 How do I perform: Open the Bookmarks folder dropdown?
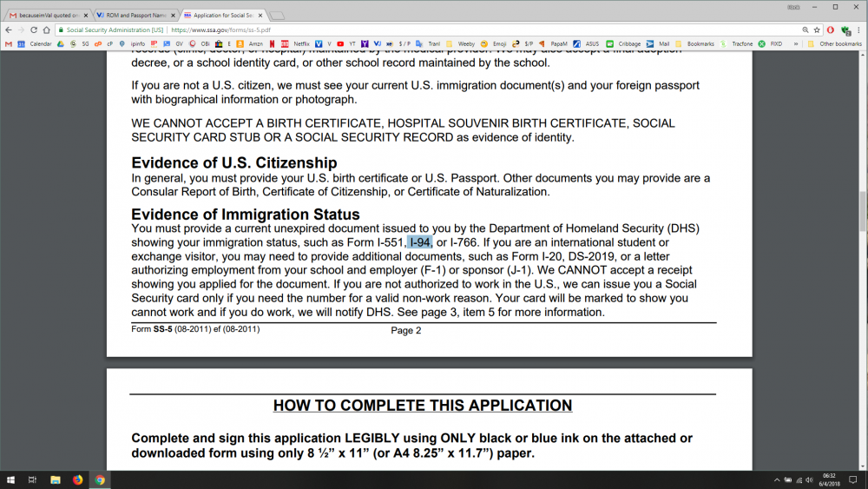click(694, 43)
